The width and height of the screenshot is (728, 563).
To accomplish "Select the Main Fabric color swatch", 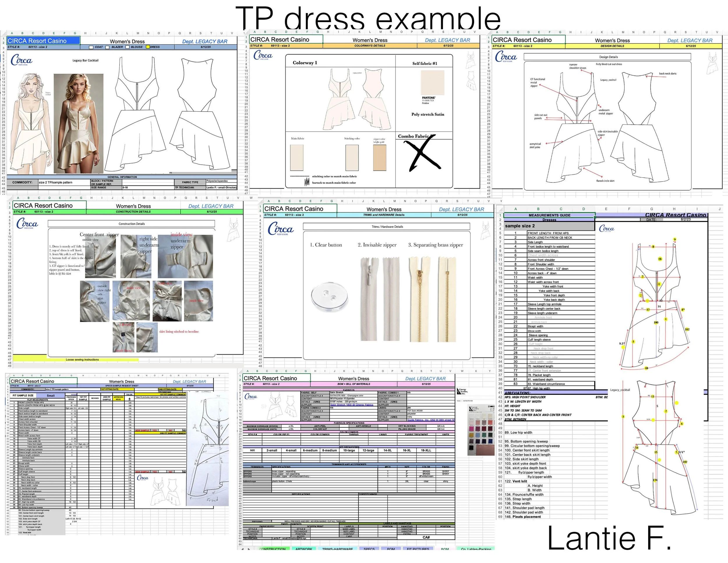I will pyautogui.click(x=297, y=158).
